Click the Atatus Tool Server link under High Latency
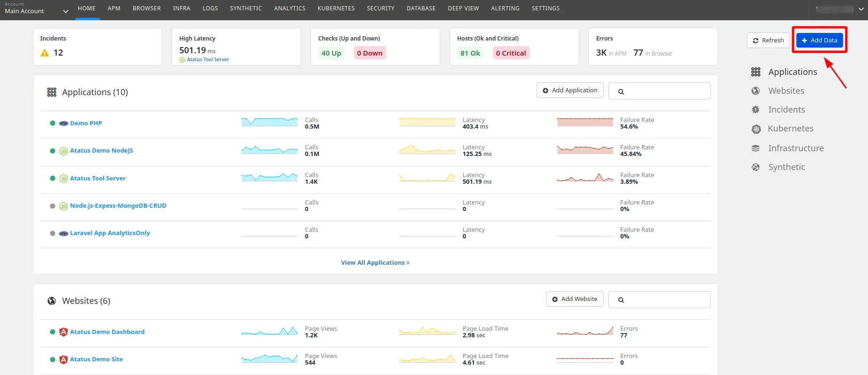The image size is (868, 375). pos(208,60)
